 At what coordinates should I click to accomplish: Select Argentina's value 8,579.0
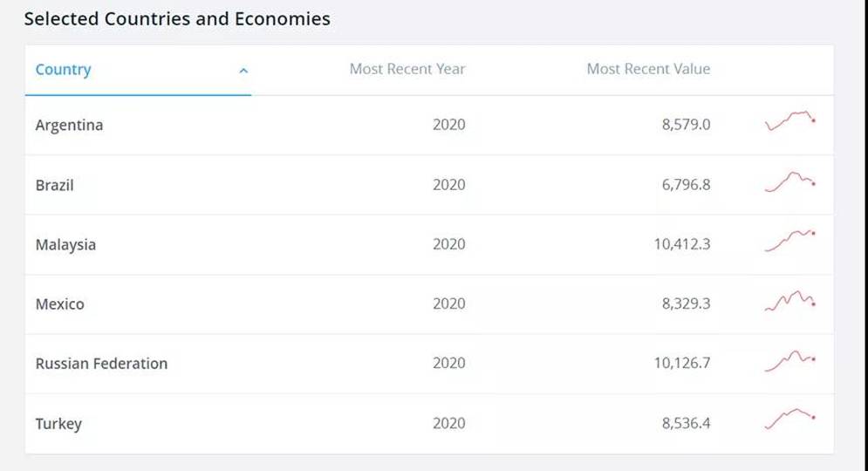[x=686, y=125]
